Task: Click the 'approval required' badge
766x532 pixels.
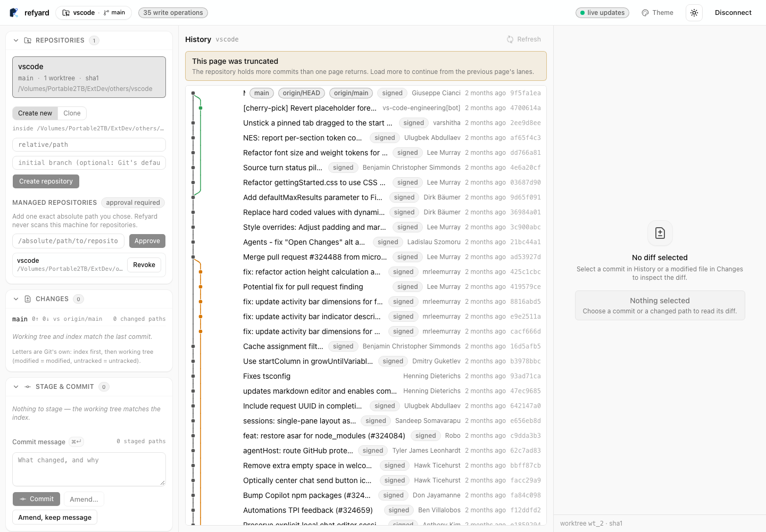Action: coord(133,203)
